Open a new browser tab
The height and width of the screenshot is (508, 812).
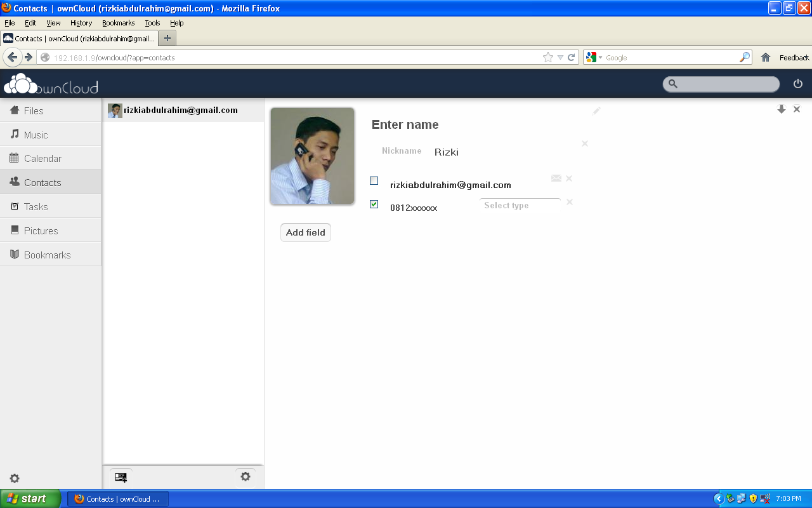pos(167,38)
